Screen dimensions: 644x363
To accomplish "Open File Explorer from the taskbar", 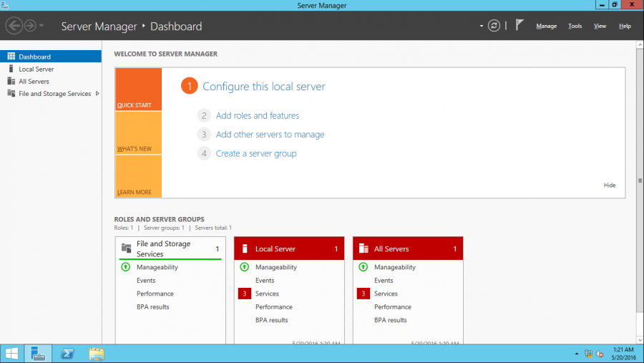I will point(97,354).
